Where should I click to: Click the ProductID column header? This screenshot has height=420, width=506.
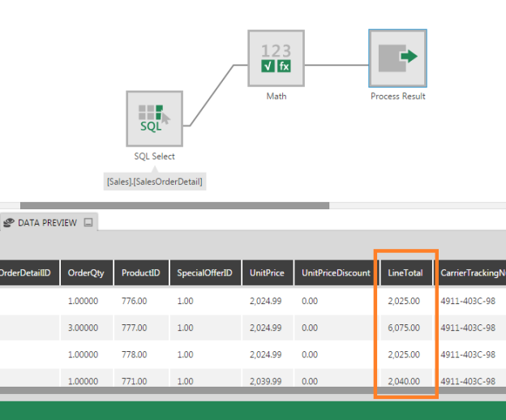point(141,273)
